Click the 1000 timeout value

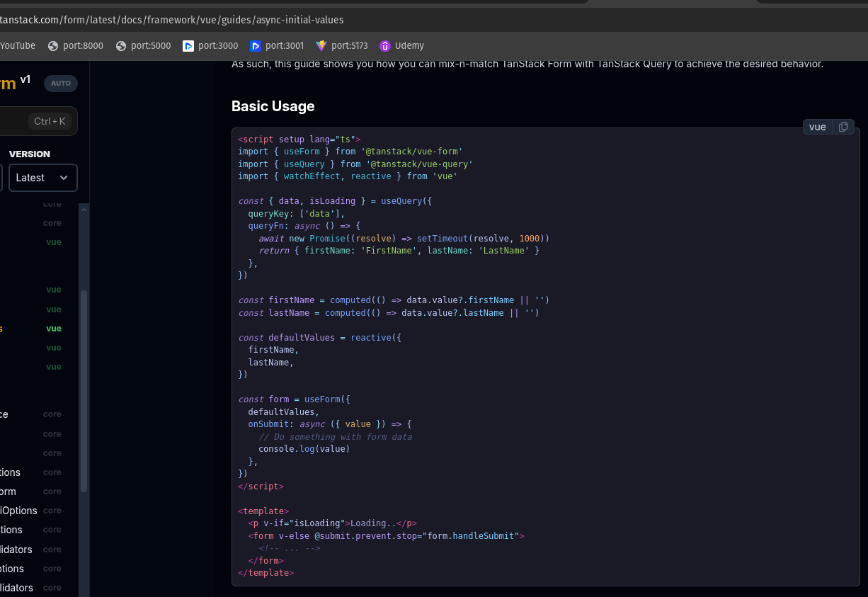coord(530,239)
